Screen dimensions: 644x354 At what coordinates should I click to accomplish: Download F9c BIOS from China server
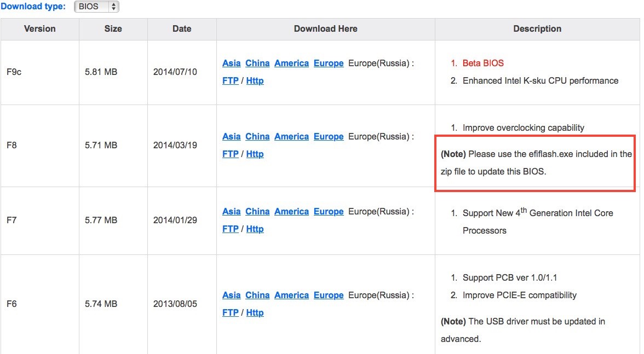257,63
